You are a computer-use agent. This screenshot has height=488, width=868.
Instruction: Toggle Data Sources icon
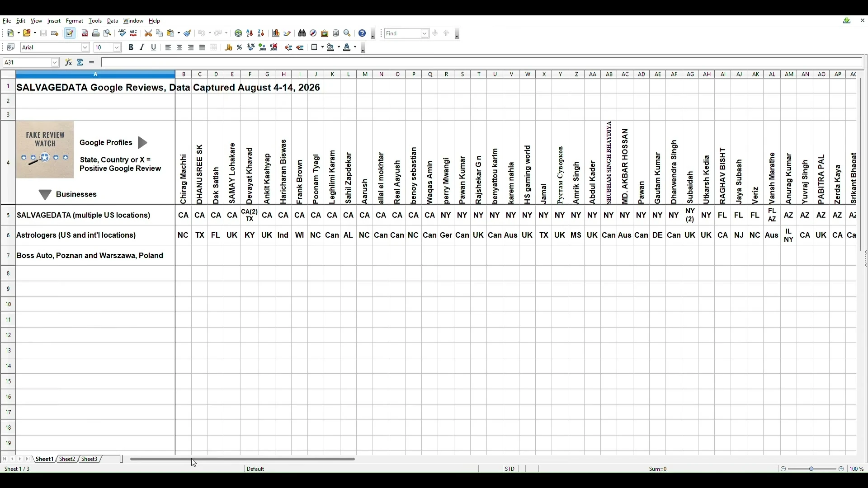pos(336,33)
